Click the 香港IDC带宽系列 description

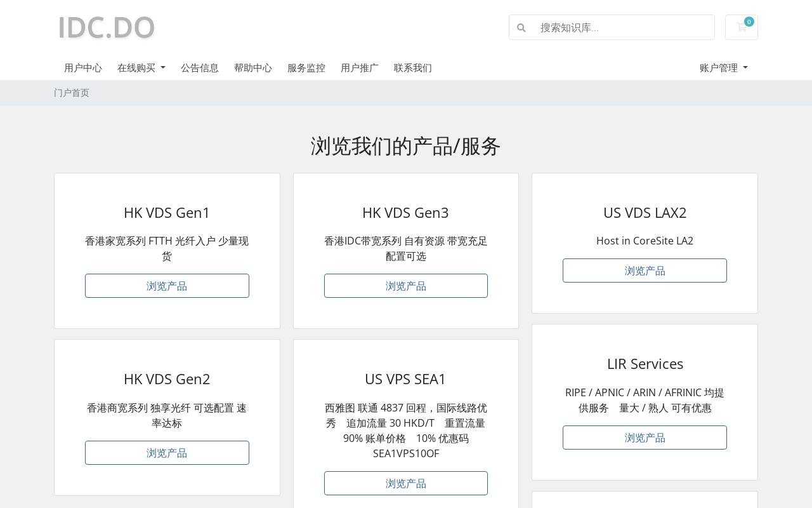[406, 248]
